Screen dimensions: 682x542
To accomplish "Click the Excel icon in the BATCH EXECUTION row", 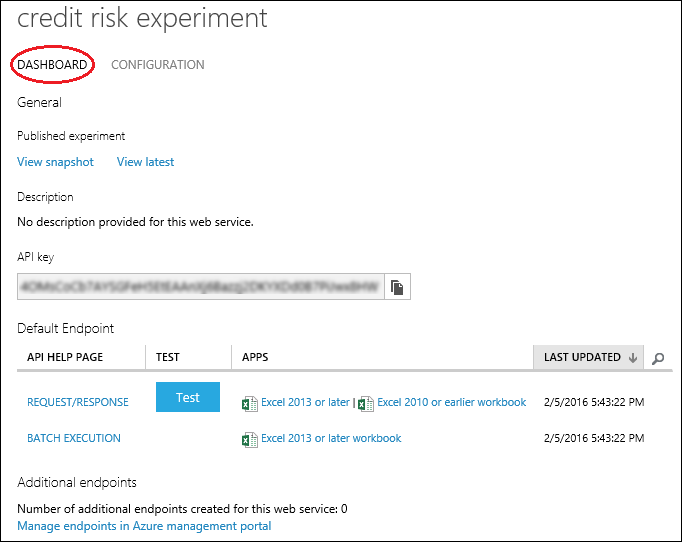I will 249,439.
